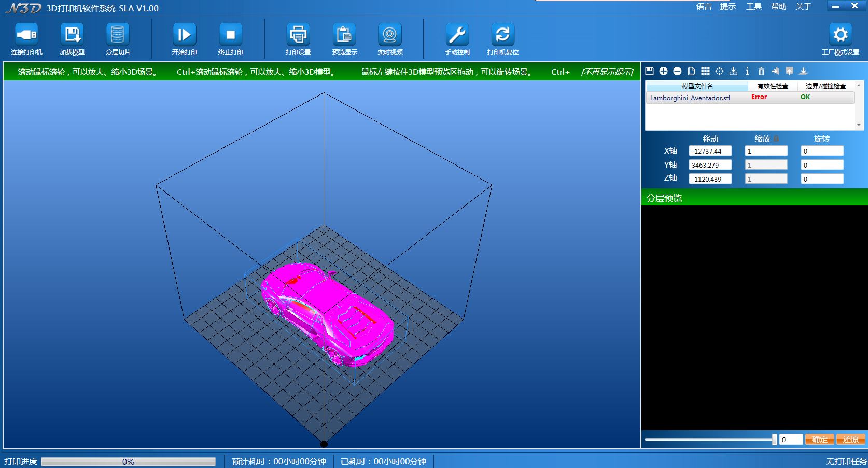868x468 pixels.
Task: Click the minus circle remove model icon
Action: click(x=677, y=71)
